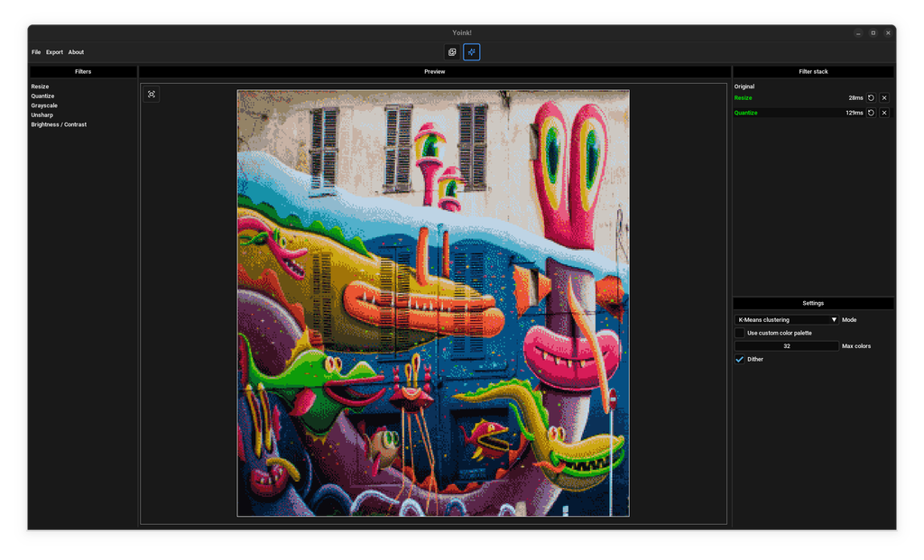The image size is (924, 560).
Task: Select Original in the Filter stack
Action: click(x=744, y=86)
